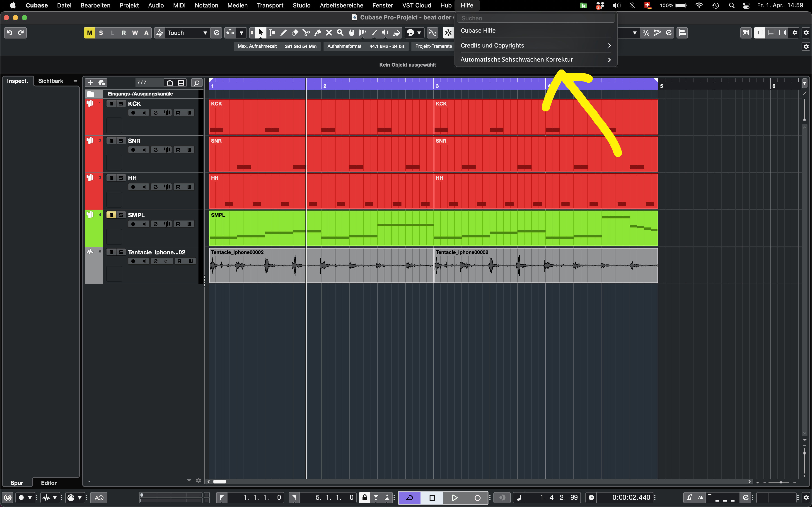Select the Zoom magnifier tool
The height and width of the screenshot is (507, 812).
tap(340, 33)
